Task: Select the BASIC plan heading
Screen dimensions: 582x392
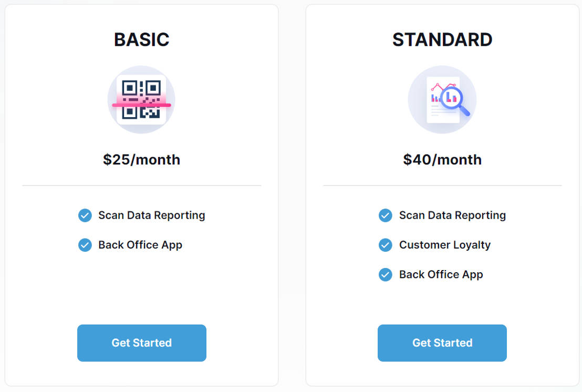Action: [x=141, y=39]
